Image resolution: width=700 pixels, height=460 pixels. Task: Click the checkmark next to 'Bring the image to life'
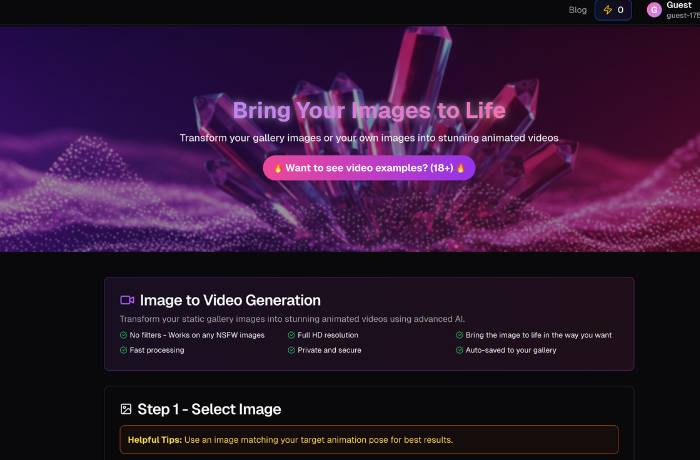pyautogui.click(x=459, y=335)
